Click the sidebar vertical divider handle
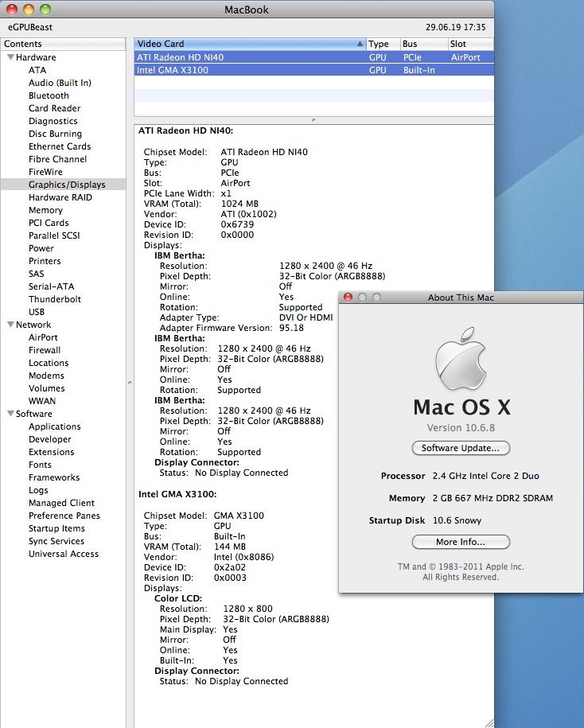Viewport: 584px width, 728px height. point(130,383)
